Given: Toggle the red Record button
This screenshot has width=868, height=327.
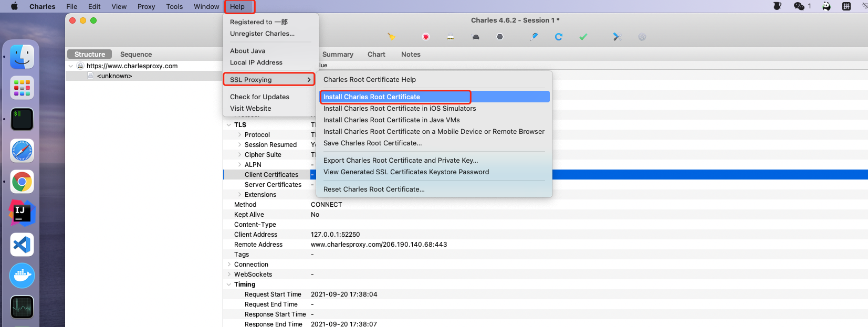Looking at the screenshot, I should point(426,37).
